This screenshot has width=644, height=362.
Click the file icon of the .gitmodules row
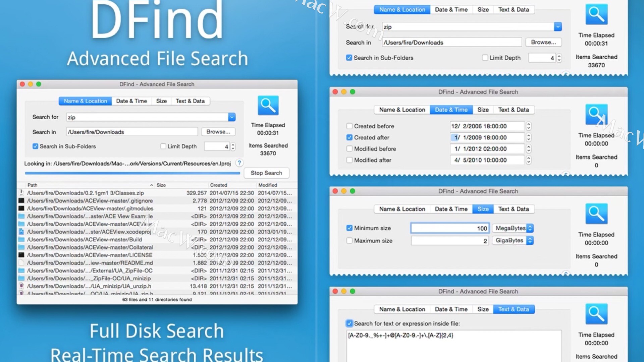[x=21, y=208]
